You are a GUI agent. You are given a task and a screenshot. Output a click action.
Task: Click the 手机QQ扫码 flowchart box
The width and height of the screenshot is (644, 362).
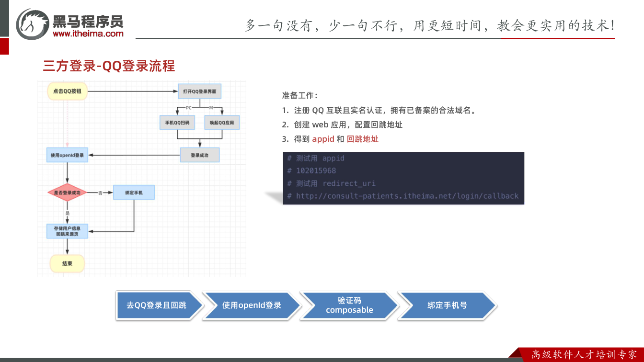point(177,123)
